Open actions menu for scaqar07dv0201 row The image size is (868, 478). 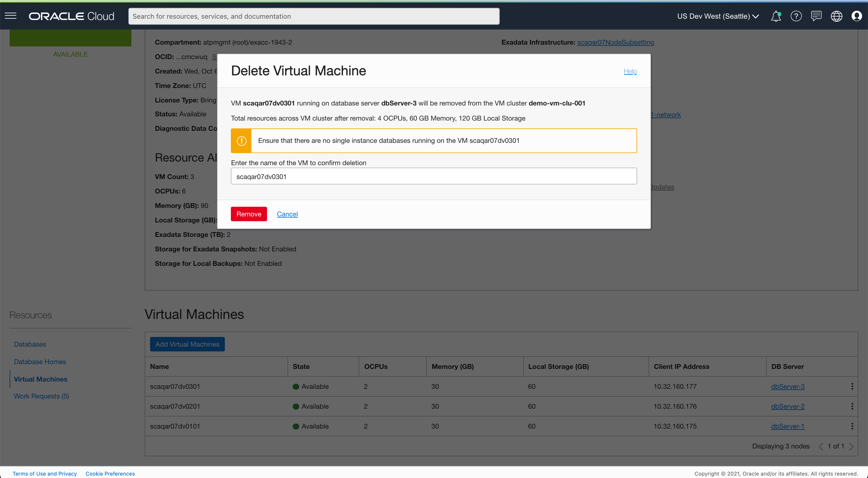coord(852,406)
